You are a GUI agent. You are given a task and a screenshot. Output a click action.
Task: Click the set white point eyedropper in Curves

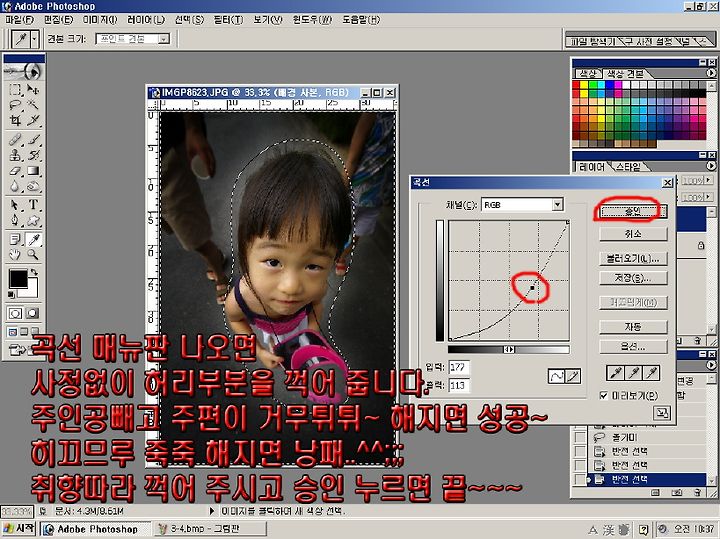pyautogui.click(x=651, y=372)
